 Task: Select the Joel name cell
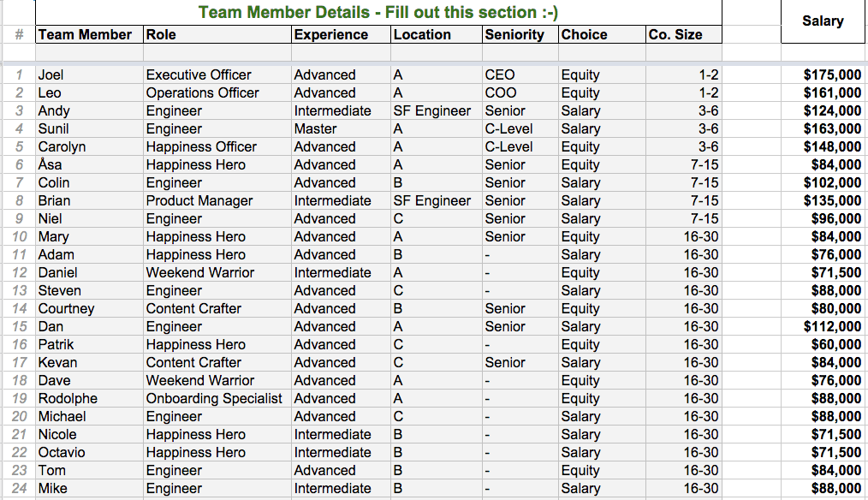(x=51, y=74)
